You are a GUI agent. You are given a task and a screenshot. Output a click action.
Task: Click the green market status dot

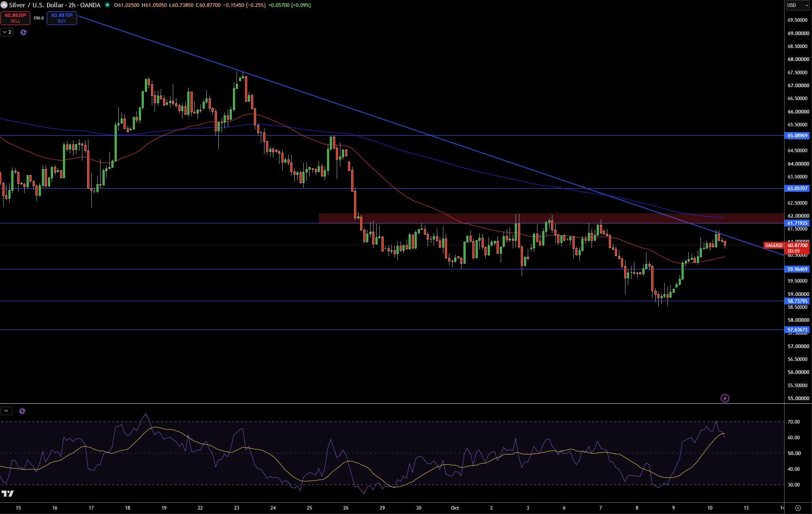pyautogui.click(x=107, y=5)
